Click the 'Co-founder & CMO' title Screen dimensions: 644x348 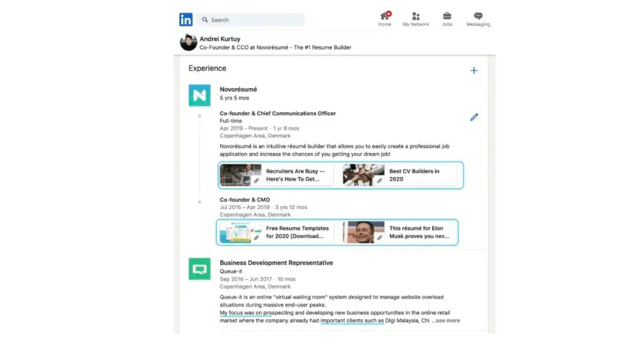tap(245, 200)
